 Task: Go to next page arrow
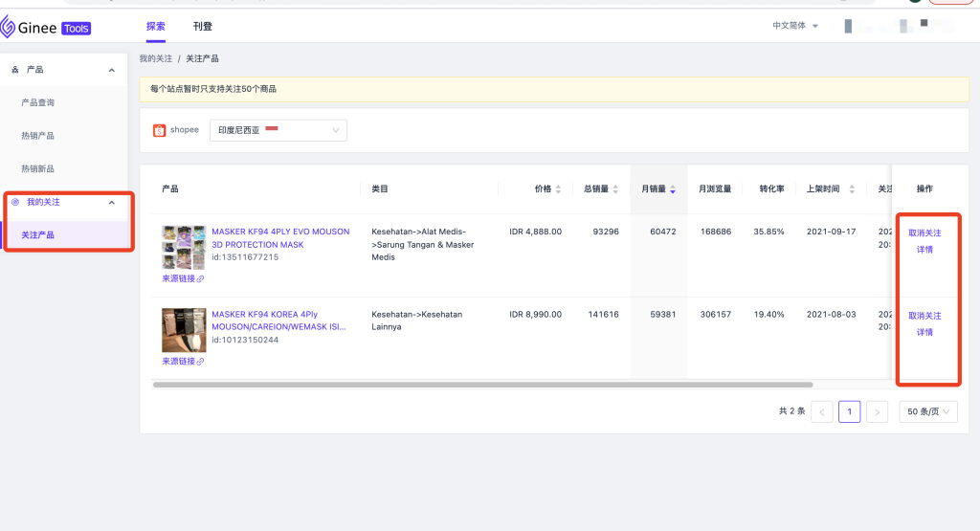pos(877,411)
